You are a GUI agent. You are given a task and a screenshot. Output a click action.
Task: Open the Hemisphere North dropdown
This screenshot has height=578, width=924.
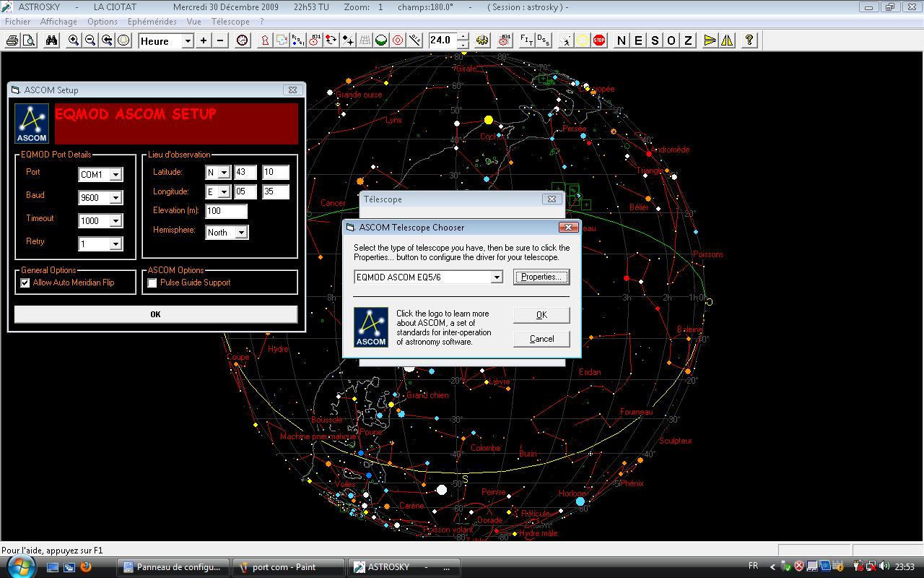pyautogui.click(x=241, y=233)
